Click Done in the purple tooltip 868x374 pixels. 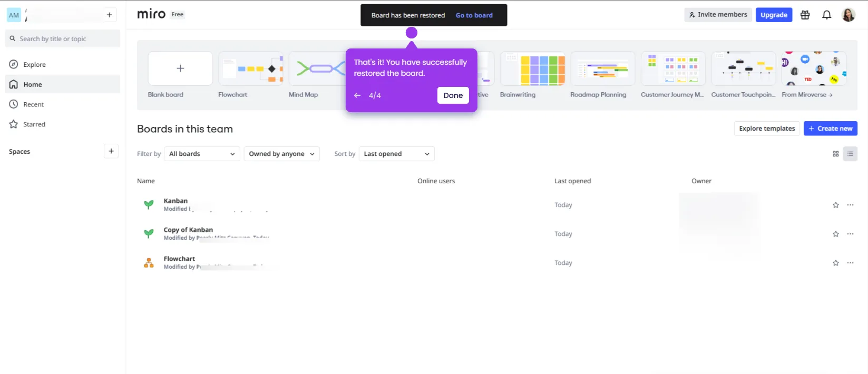(453, 95)
